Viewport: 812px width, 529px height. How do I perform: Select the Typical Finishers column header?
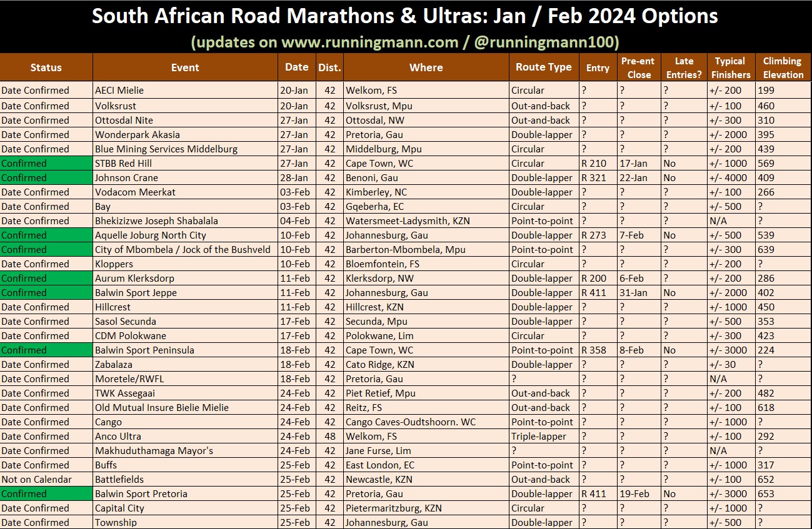point(731,67)
